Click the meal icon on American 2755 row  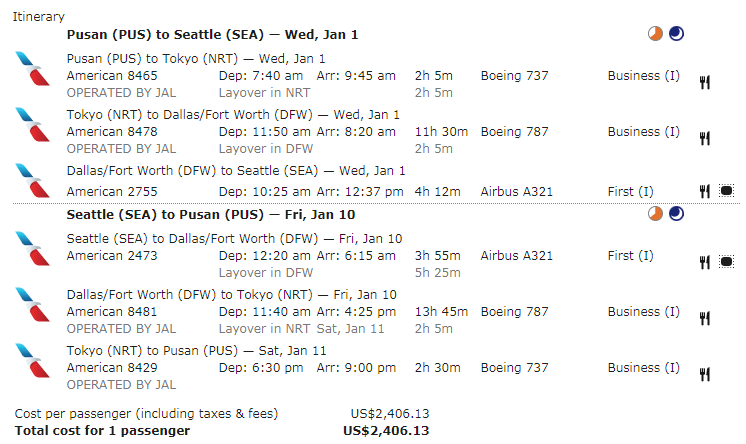coord(705,191)
